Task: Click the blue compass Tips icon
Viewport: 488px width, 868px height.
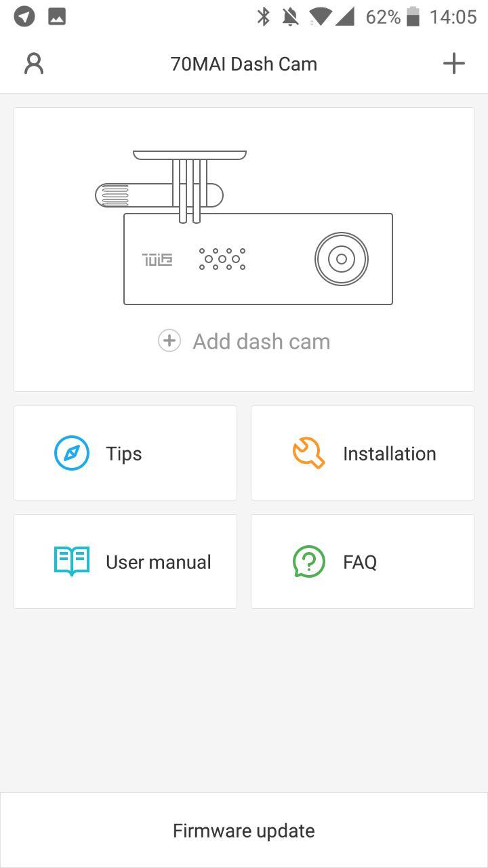Action: point(72,453)
